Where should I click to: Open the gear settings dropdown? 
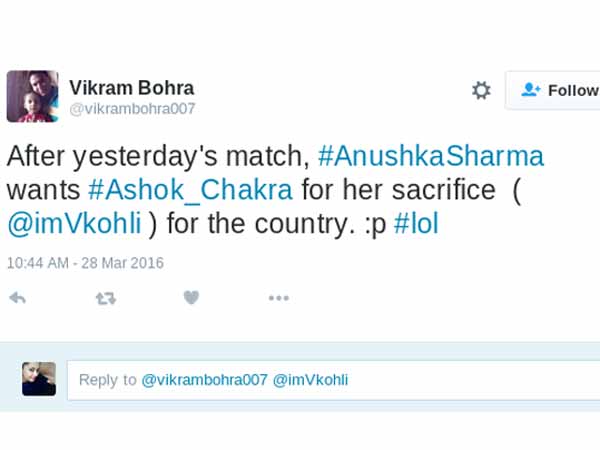coord(481,91)
